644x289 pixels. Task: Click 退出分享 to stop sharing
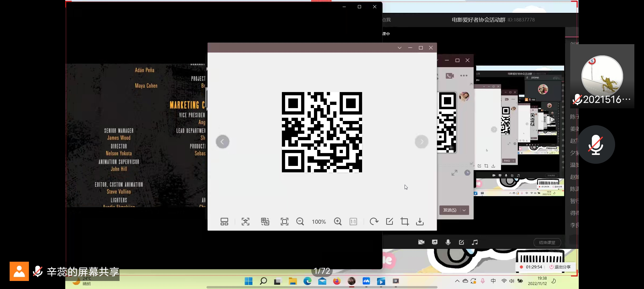(x=560, y=267)
